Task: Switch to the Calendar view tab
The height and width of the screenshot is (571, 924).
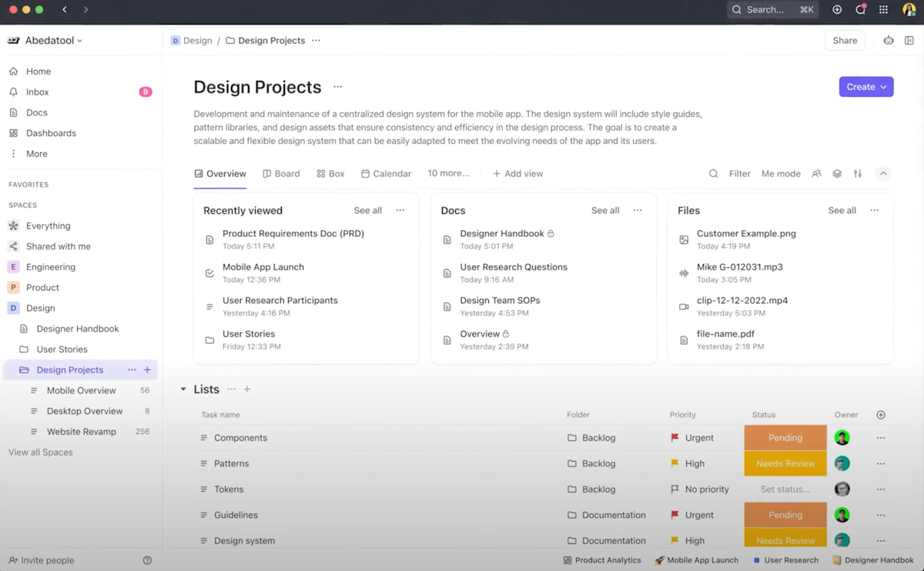Action: [386, 173]
